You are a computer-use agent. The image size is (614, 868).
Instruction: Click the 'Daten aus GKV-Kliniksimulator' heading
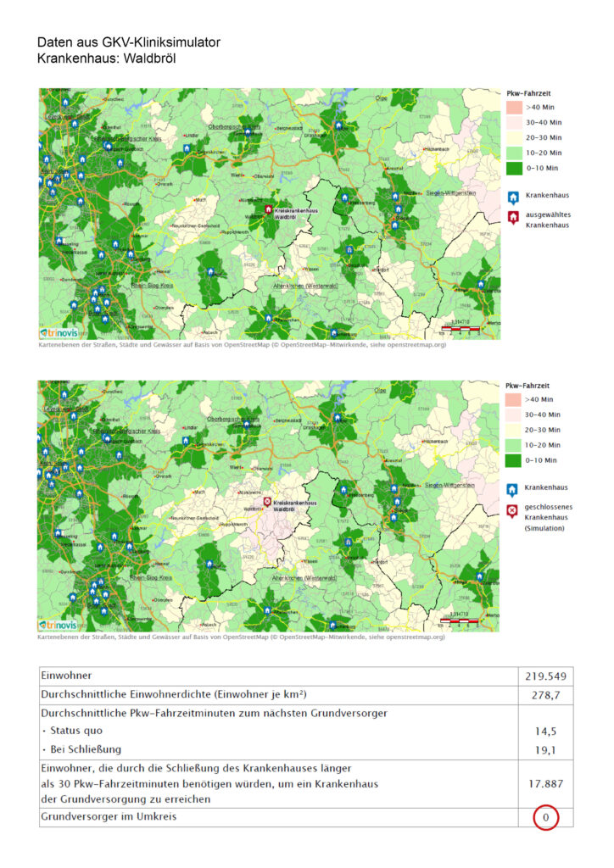pos(128,42)
